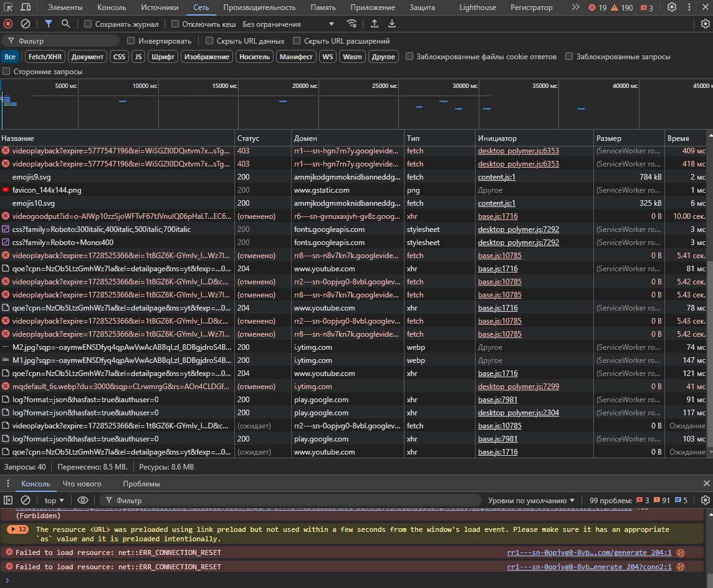Viewport: 713px width, 588px height.
Task: Open desktop_polymer.js:2304 initiator link
Action: (519, 412)
